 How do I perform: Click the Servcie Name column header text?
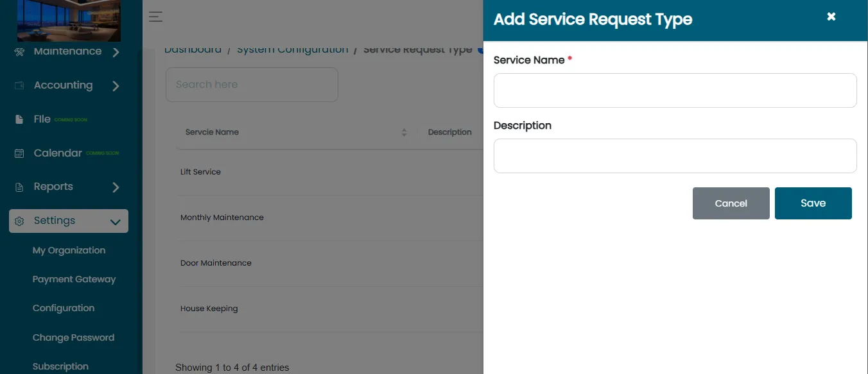pyautogui.click(x=212, y=132)
